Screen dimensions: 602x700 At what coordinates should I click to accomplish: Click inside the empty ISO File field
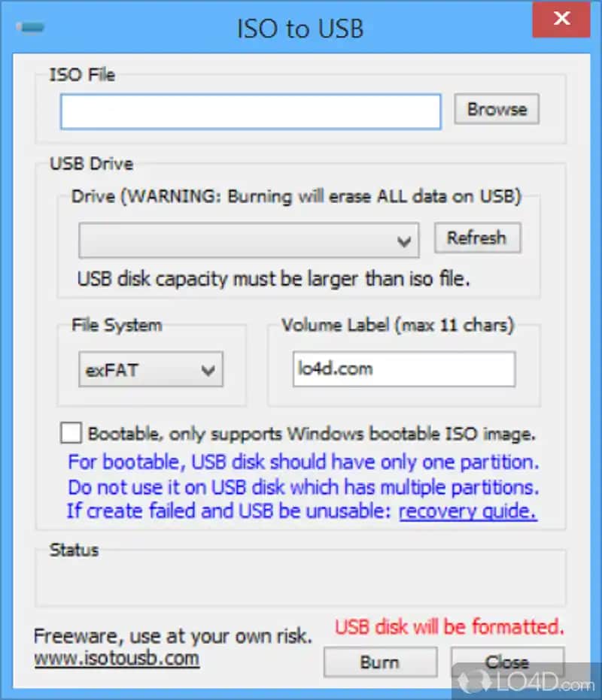[248, 110]
